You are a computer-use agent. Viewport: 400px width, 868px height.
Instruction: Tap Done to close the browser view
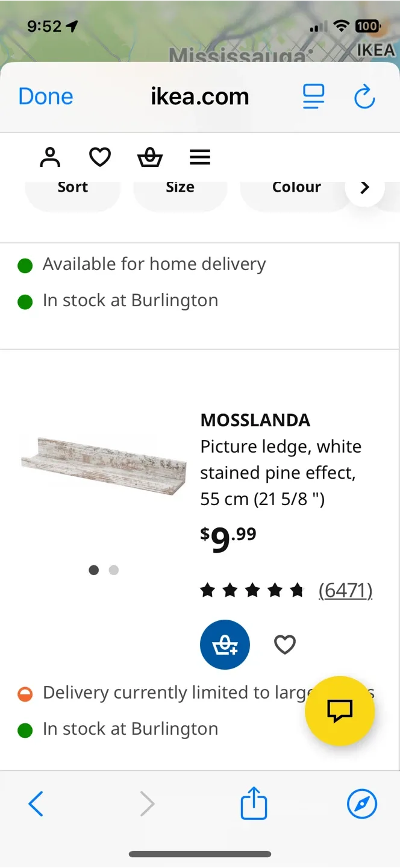click(45, 96)
